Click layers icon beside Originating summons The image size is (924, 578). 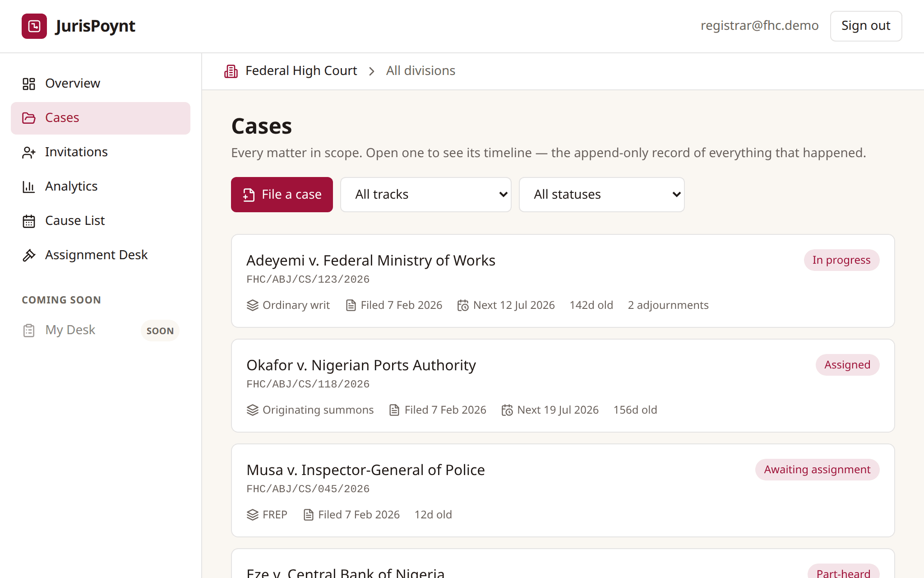point(253,410)
